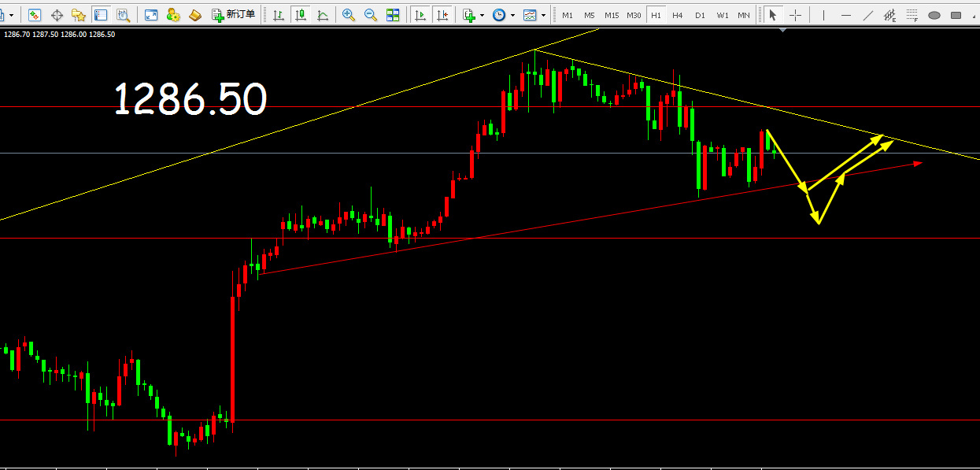Select the arrow cursor tool
The width and height of the screenshot is (980, 470).
[x=772, y=15]
